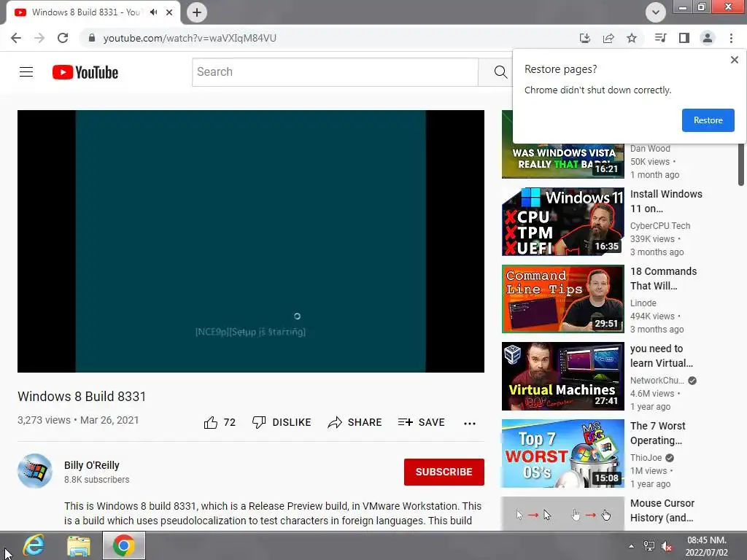Image resolution: width=747 pixels, height=560 pixels.
Task: Click the browser forward arrow
Action: tap(39, 38)
